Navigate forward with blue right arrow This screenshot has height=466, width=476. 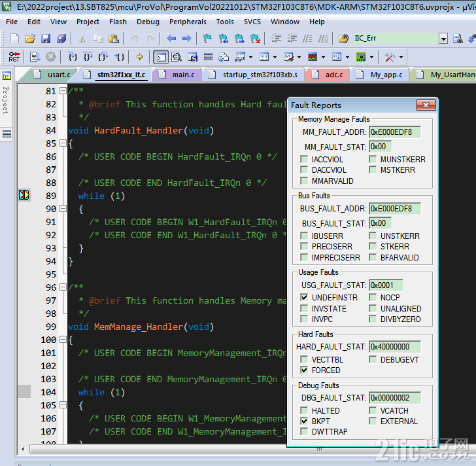point(187,39)
